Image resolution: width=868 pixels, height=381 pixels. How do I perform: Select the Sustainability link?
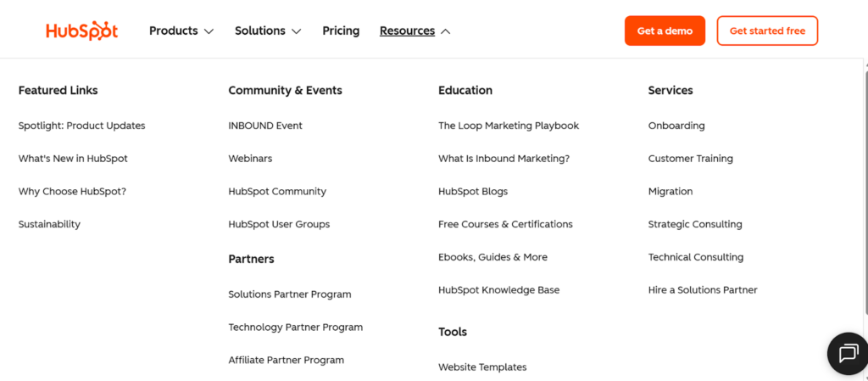[49, 224]
